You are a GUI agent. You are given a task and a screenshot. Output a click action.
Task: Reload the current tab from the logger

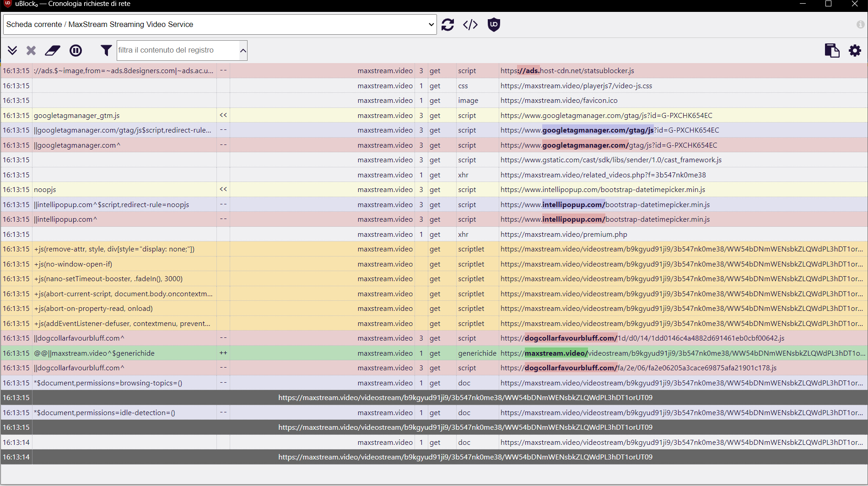[x=447, y=24]
